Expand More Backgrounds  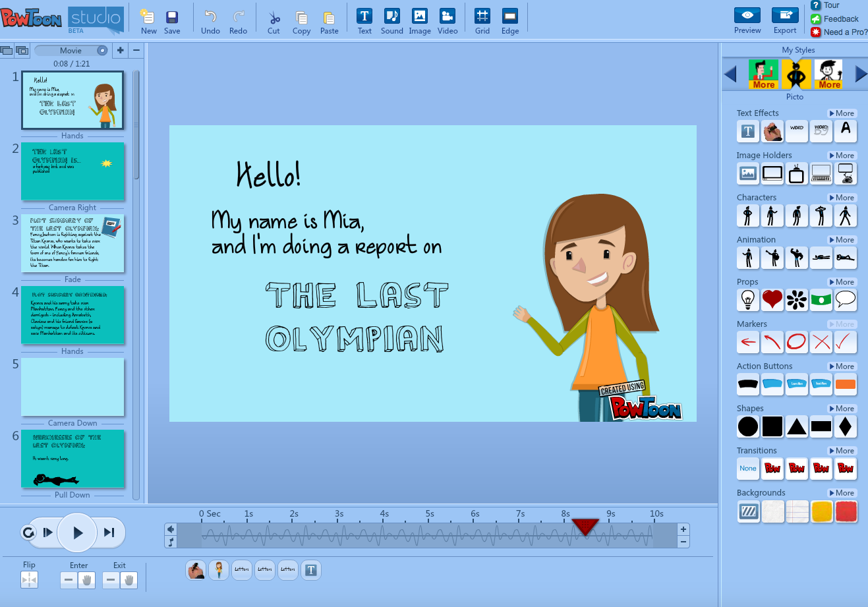click(842, 493)
